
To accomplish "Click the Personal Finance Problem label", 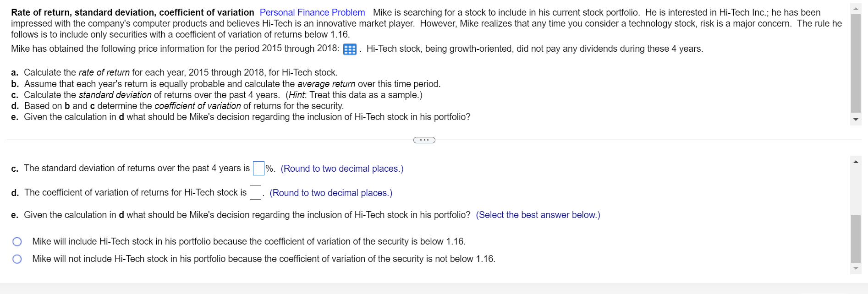I will (312, 12).
